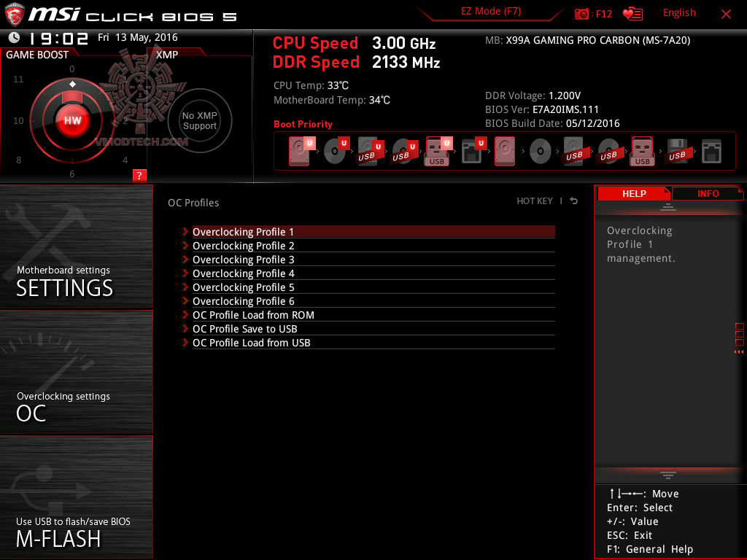Expand Overclocking Profile 3 chevron
This screenshot has width=747, height=560.
click(186, 260)
